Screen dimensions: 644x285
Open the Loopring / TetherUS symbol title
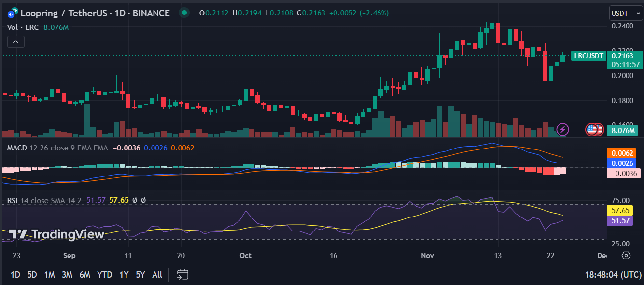pyautogui.click(x=95, y=13)
